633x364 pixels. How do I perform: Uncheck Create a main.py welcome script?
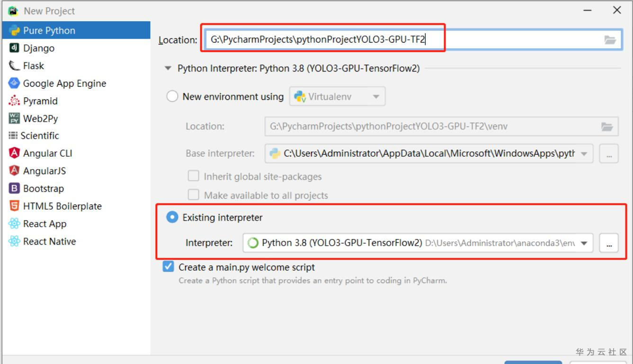point(168,267)
